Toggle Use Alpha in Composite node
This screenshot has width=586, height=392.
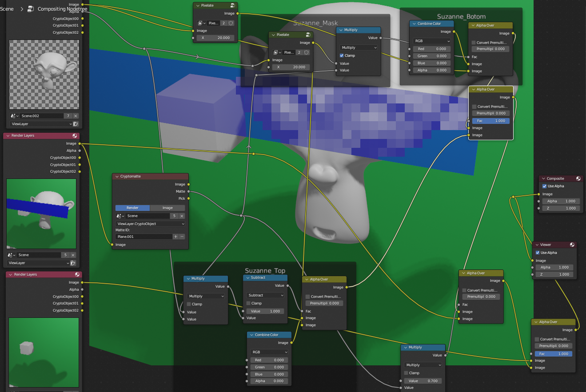coord(545,186)
